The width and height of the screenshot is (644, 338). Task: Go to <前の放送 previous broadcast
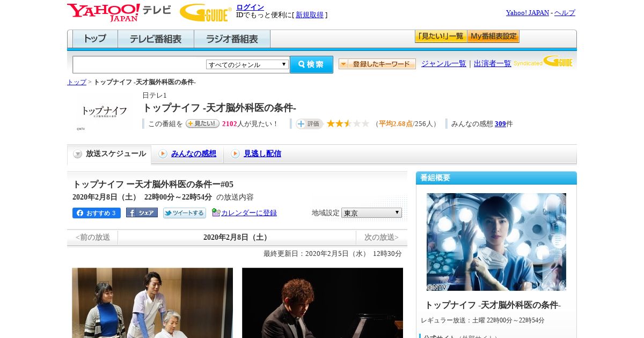pos(92,237)
